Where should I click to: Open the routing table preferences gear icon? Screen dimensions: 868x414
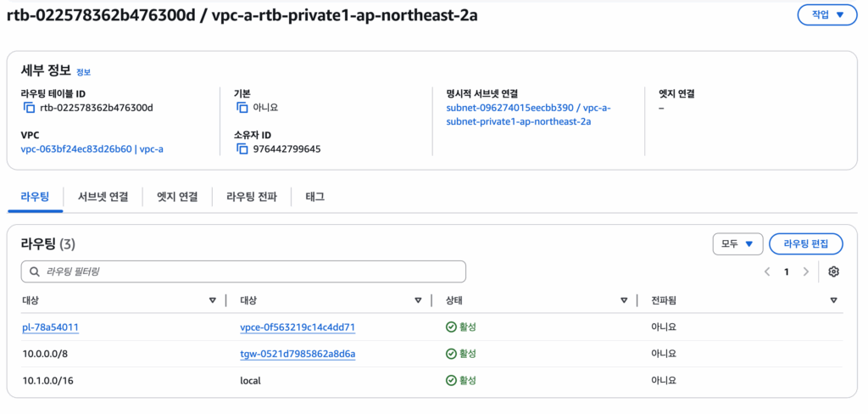point(834,271)
